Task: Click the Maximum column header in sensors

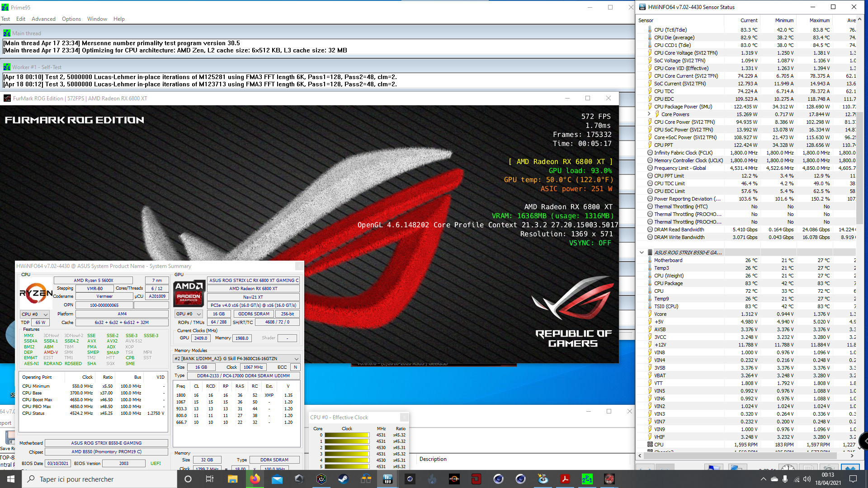Action: click(x=819, y=20)
